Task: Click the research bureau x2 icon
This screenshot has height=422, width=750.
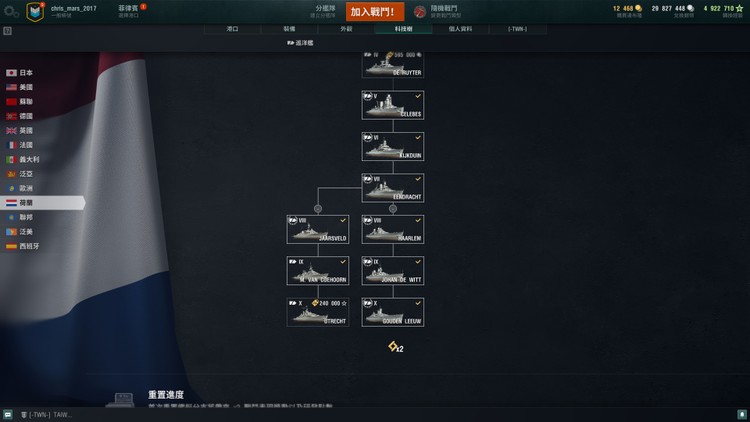Action: click(x=396, y=347)
